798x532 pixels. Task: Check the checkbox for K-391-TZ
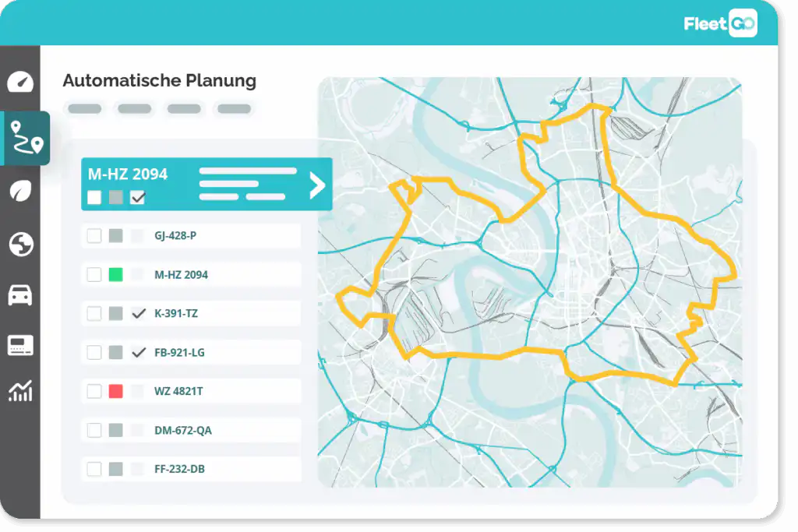tap(94, 313)
